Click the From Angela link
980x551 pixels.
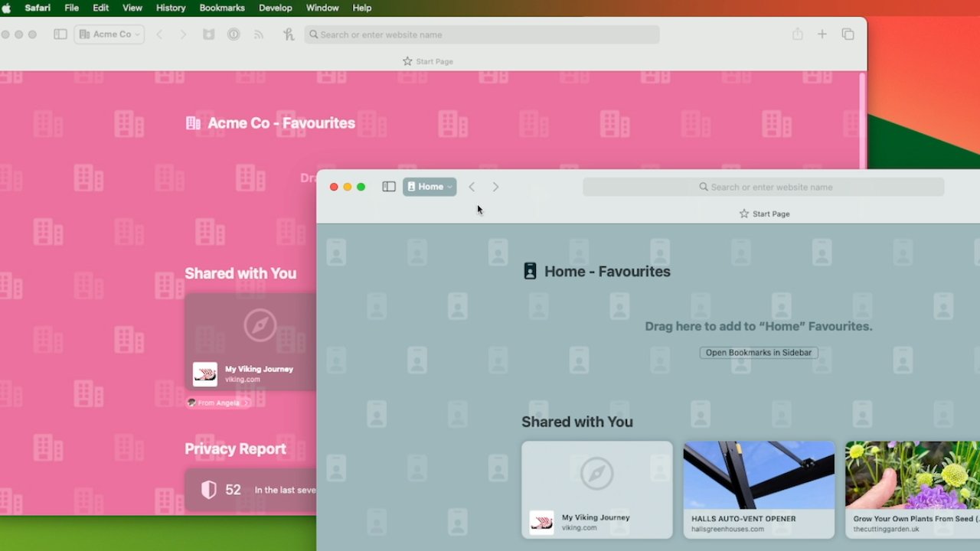tap(219, 403)
